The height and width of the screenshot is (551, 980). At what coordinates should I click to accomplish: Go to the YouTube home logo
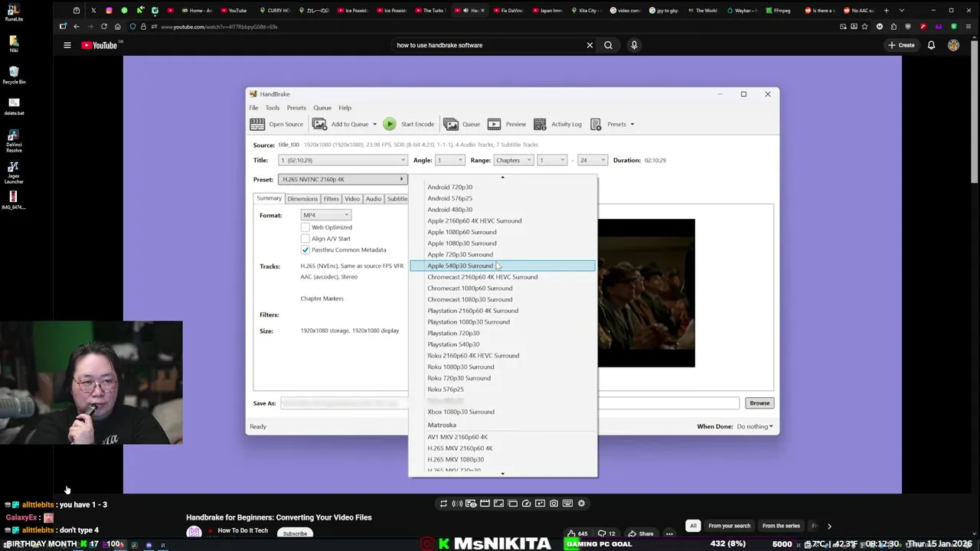(x=99, y=45)
